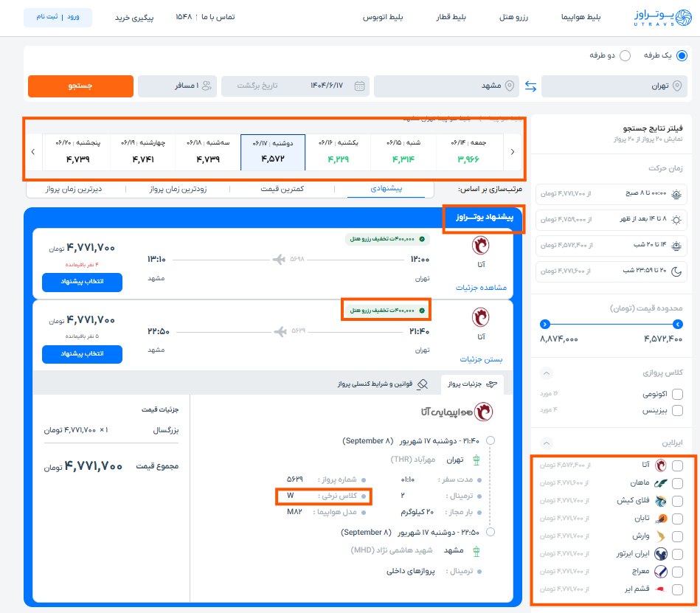Filter departure time ۱۴ تا ۲۰ شب
The height and width of the screenshot is (613, 700).
pos(611,246)
